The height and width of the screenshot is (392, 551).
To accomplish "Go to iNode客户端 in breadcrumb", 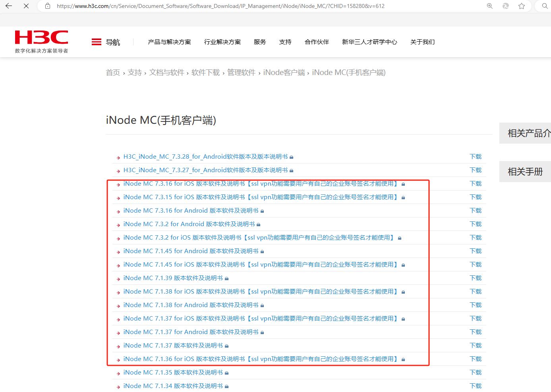I will click(284, 73).
